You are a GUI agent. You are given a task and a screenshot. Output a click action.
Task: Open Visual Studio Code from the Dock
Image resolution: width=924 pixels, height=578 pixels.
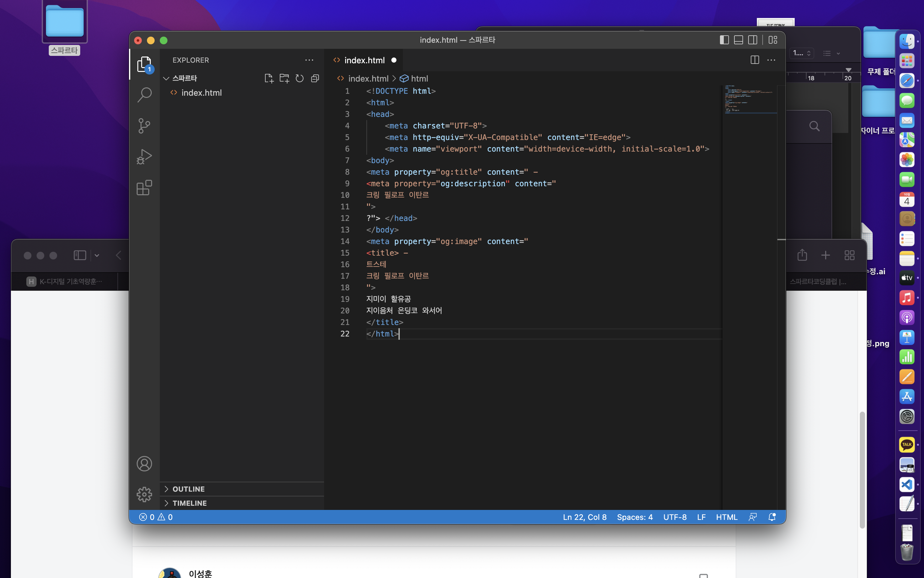tap(907, 485)
